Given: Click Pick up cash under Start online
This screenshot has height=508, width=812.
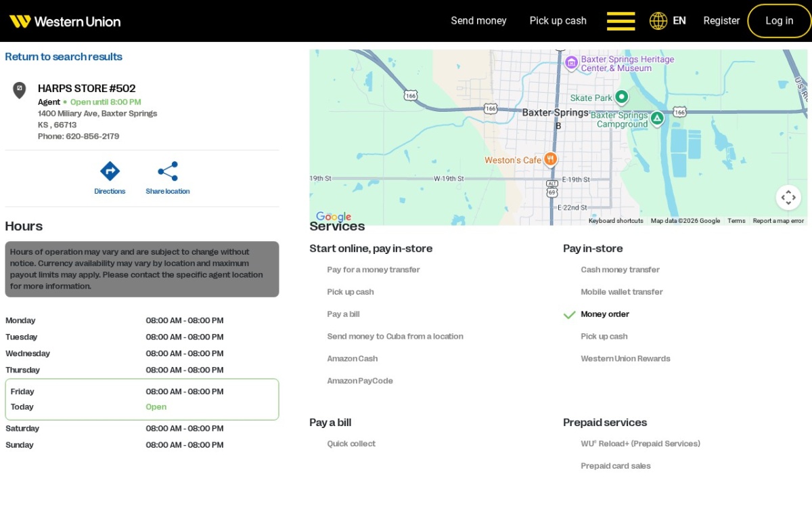Looking at the screenshot, I should point(351,292).
